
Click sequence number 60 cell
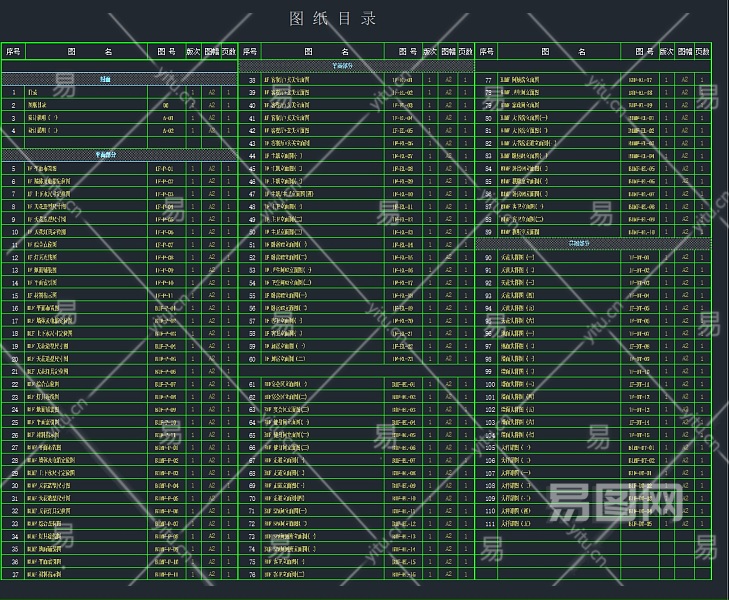tap(252, 359)
